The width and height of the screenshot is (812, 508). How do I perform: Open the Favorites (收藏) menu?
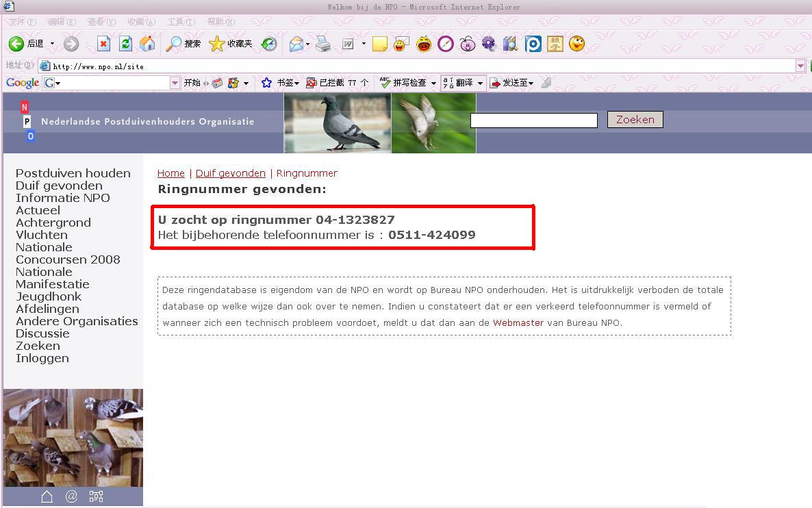pos(141,22)
